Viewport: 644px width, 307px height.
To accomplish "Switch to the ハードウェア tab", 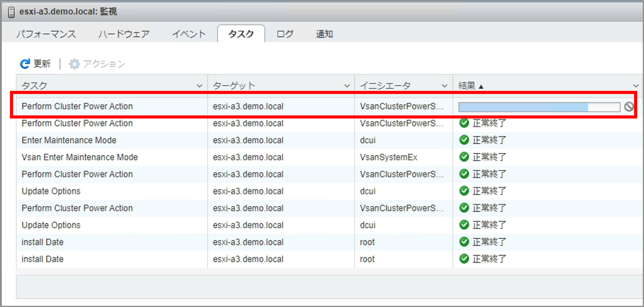I will pos(124,34).
